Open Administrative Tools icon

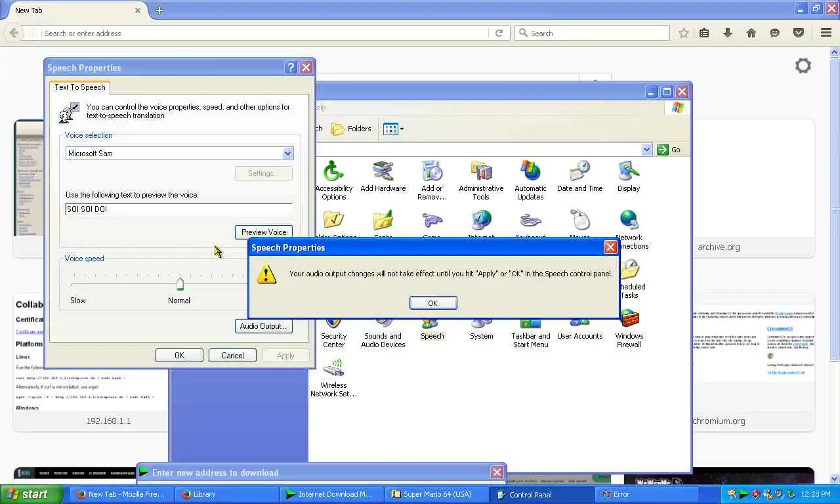481,180
